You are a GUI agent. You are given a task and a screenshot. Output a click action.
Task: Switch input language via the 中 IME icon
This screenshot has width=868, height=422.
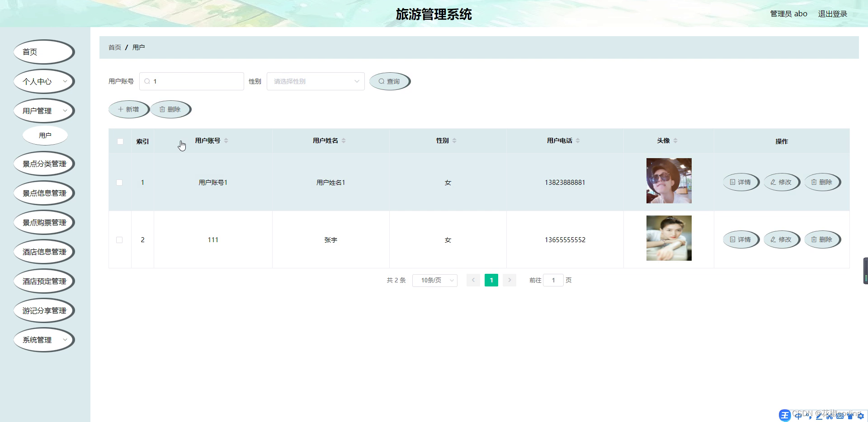[x=797, y=415]
